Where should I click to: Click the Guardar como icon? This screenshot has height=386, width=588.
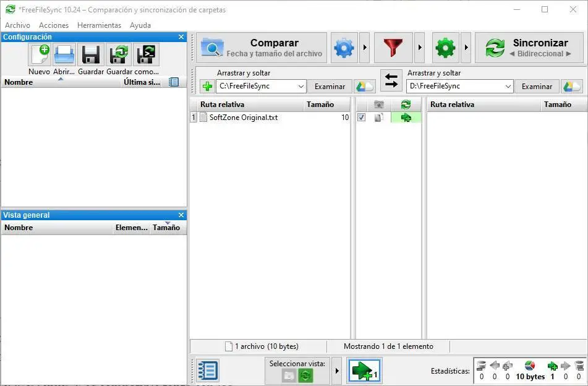coord(119,54)
